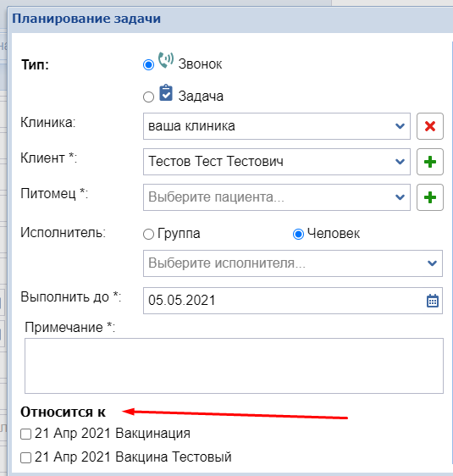Image resolution: width=453 pixels, height=476 pixels.
Task: Click into the Примечание text area
Action: (x=234, y=366)
